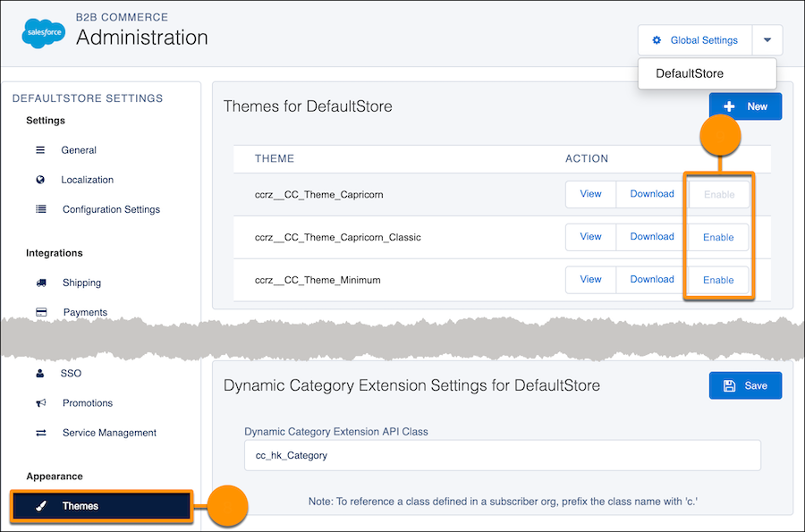The image size is (805, 532).
Task: Open Payments integration
Action: point(85,312)
